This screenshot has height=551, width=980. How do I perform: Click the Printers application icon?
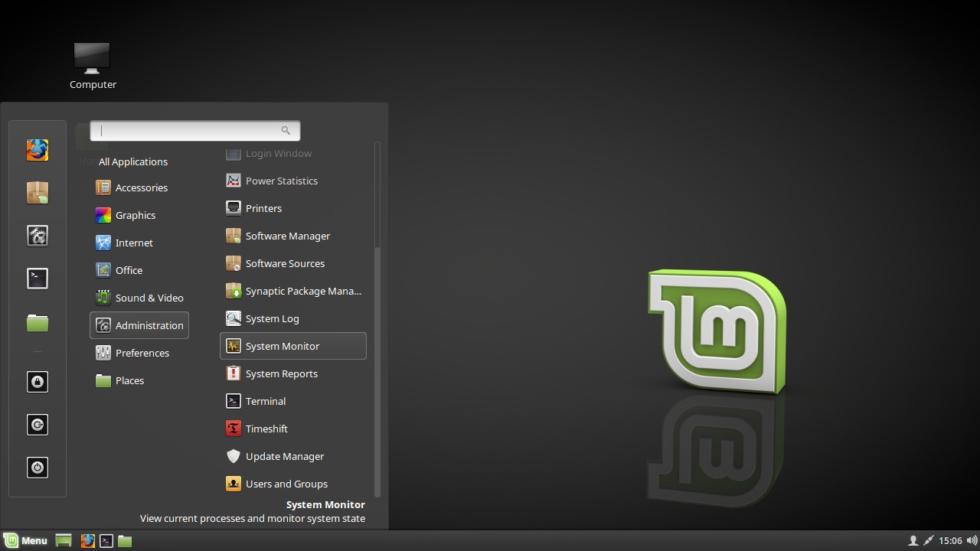point(234,208)
